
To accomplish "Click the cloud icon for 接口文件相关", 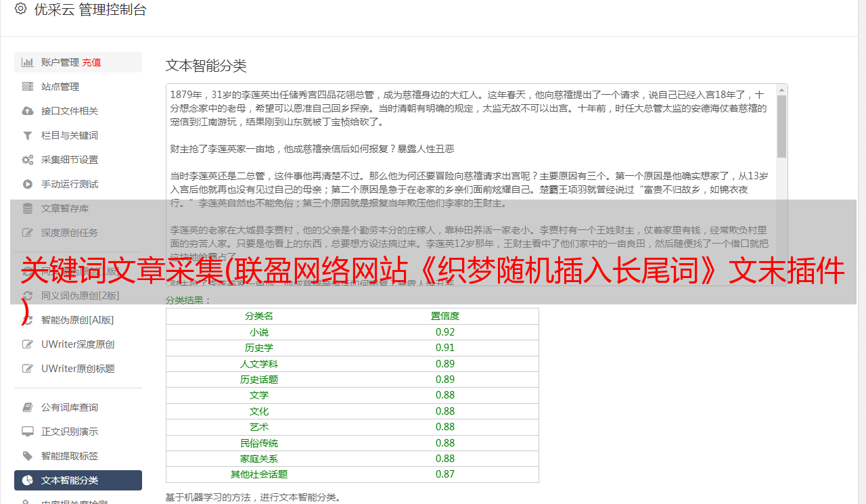I will click(x=28, y=111).
